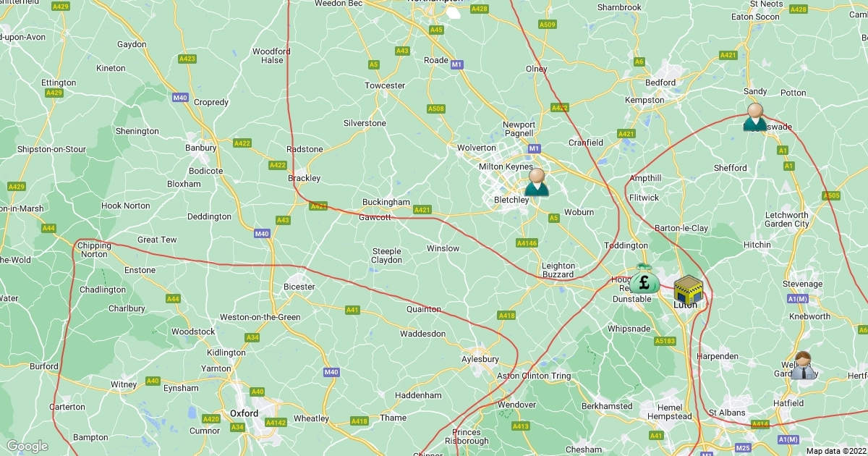Click the yellow building marker at Luton
Image resolution: width=868 pixels, height=456 pixels.
click(688, 289)
